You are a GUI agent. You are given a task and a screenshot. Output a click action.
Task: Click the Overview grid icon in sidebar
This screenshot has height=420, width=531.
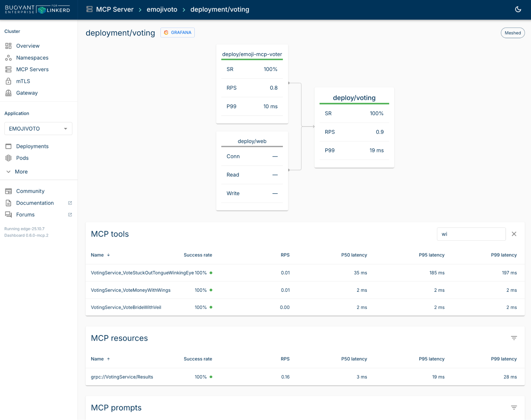pyautogui.click(x=9, y=46)
